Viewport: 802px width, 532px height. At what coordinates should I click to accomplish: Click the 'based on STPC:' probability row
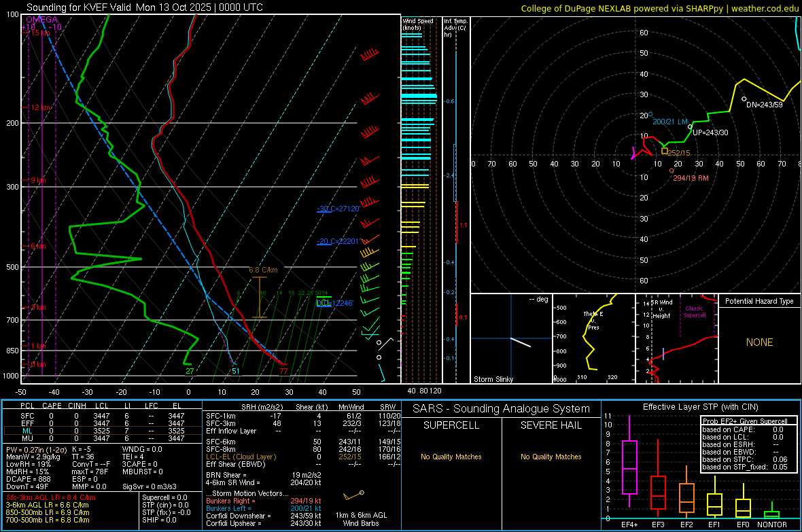coord(745,459)
